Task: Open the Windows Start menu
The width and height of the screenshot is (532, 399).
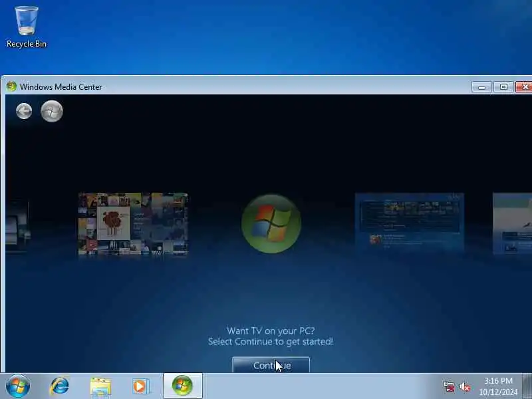Action: point(18,386)
